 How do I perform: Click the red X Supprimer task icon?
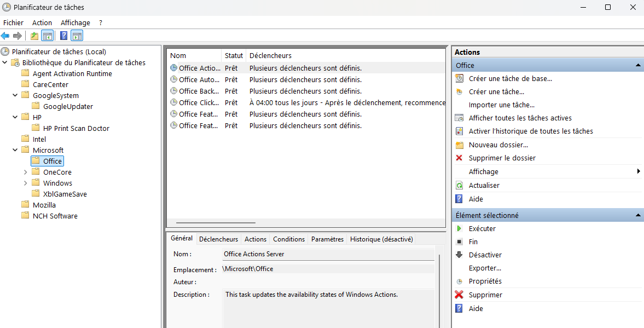point(459,295)
